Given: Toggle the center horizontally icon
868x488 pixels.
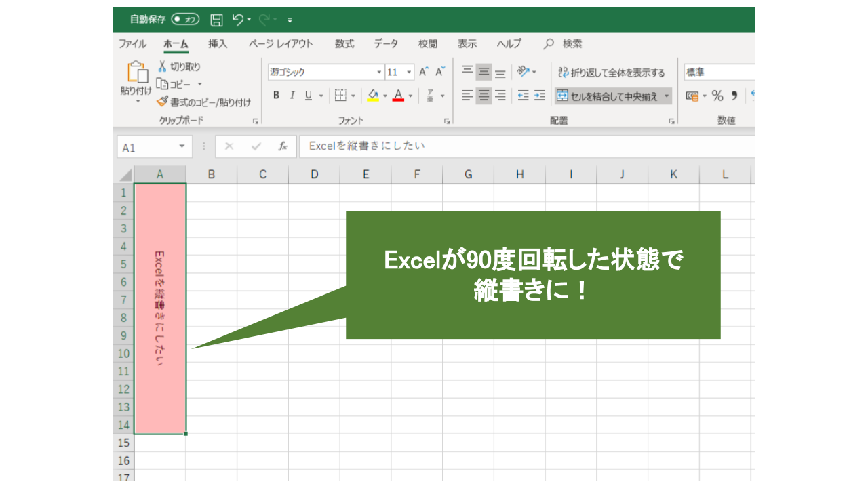Looking at the screenshot, I should (x=484, y=96).
